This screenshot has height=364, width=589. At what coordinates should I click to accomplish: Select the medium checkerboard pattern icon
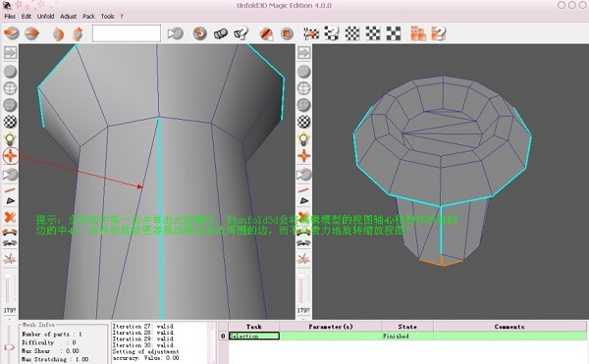[x=373, y=33]
